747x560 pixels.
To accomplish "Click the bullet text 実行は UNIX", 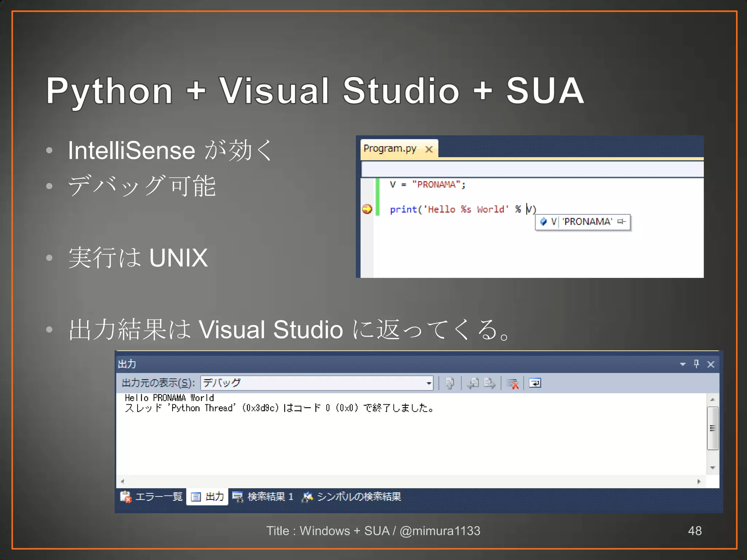I will [138, 257].
